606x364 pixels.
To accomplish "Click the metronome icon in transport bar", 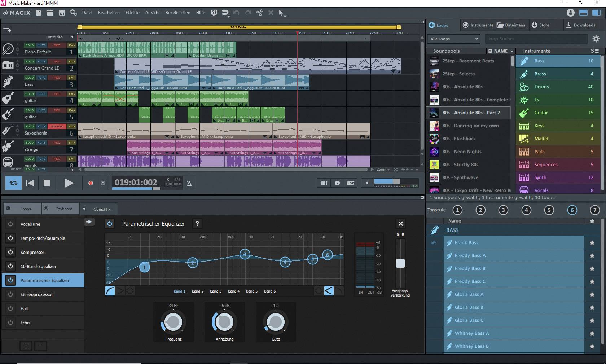I will click(x=189, y=183).
